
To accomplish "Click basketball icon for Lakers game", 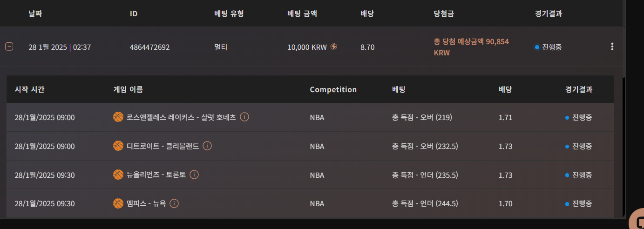I will point(118,117).
